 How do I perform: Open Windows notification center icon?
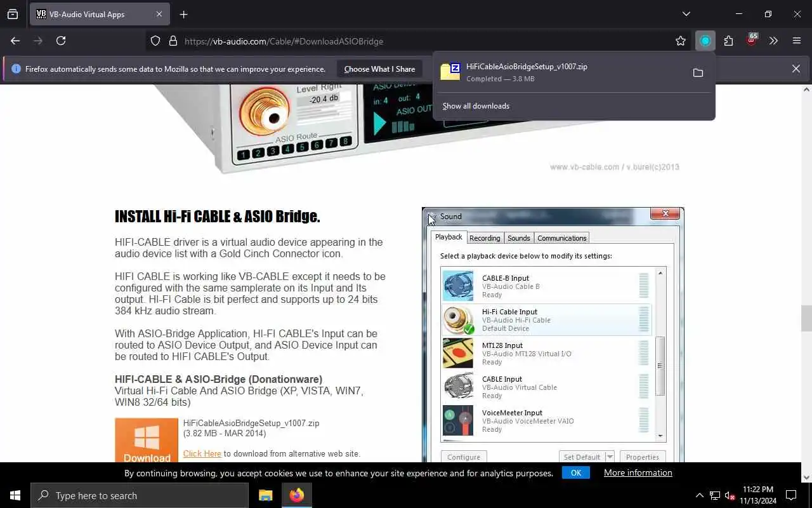791,495
